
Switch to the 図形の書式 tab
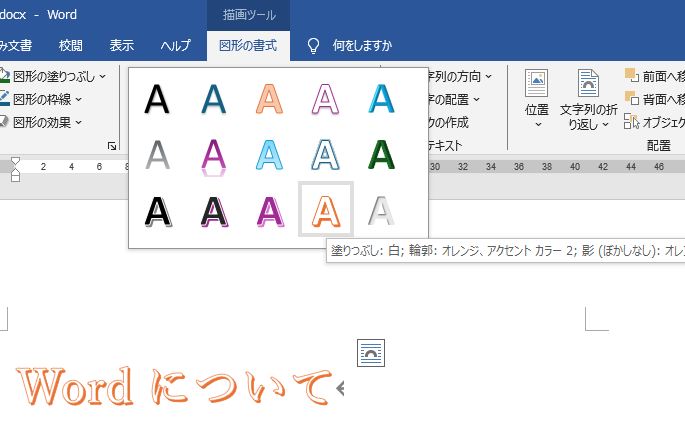click(248, 45)
